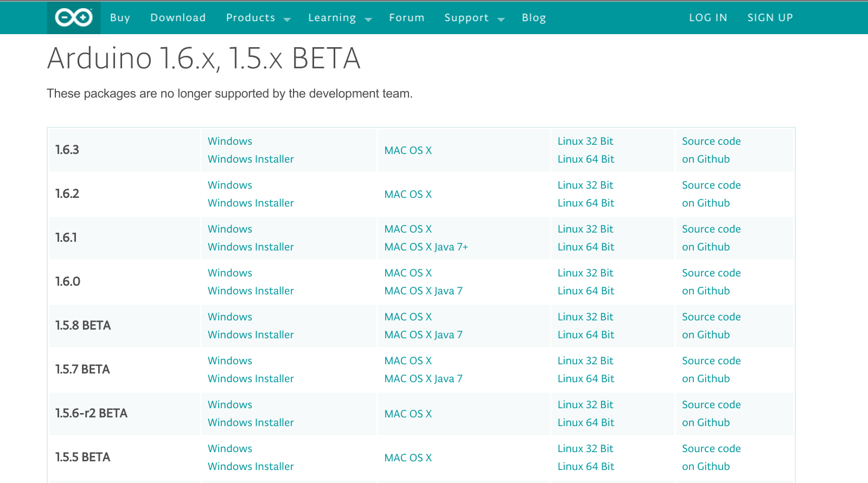Go to the Download page
The height and width of the screenshot is (483, 868).
[178, 18]
